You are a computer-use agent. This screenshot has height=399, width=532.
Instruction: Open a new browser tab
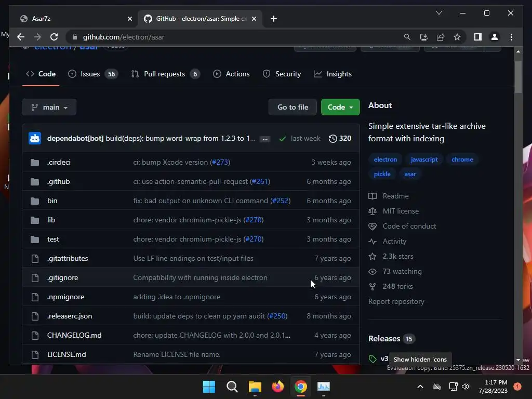274,19
